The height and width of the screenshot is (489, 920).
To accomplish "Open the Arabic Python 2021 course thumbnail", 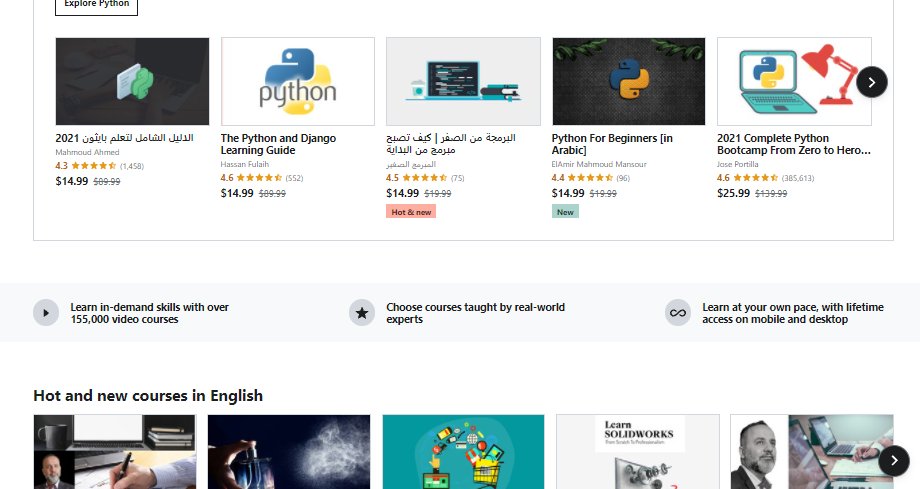I will tap(132, 82).
